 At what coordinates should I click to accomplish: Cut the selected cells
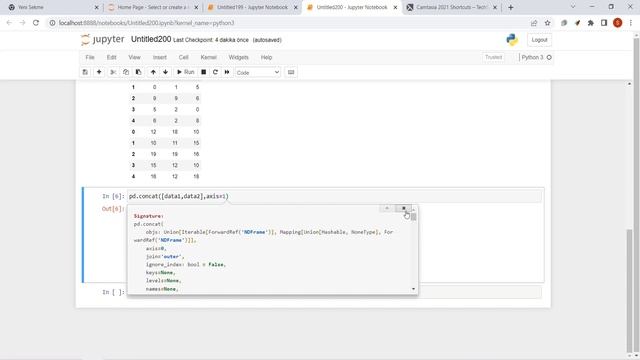coord(113,72)
